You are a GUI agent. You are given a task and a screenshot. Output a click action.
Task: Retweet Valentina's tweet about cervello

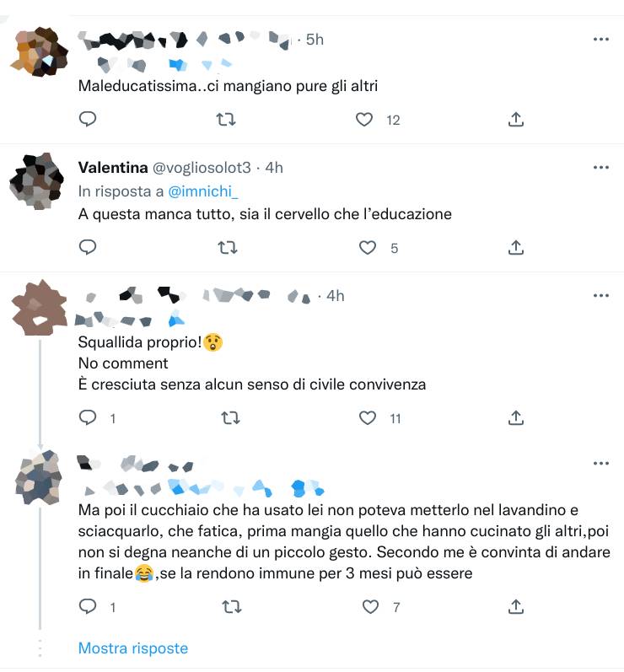pyautogui.click(x=227, y=247)
